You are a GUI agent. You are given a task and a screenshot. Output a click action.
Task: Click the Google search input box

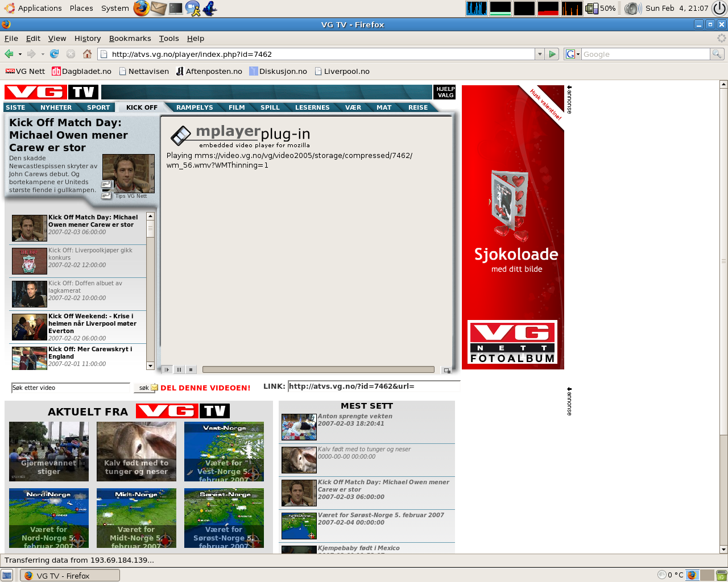pos(646,54)
